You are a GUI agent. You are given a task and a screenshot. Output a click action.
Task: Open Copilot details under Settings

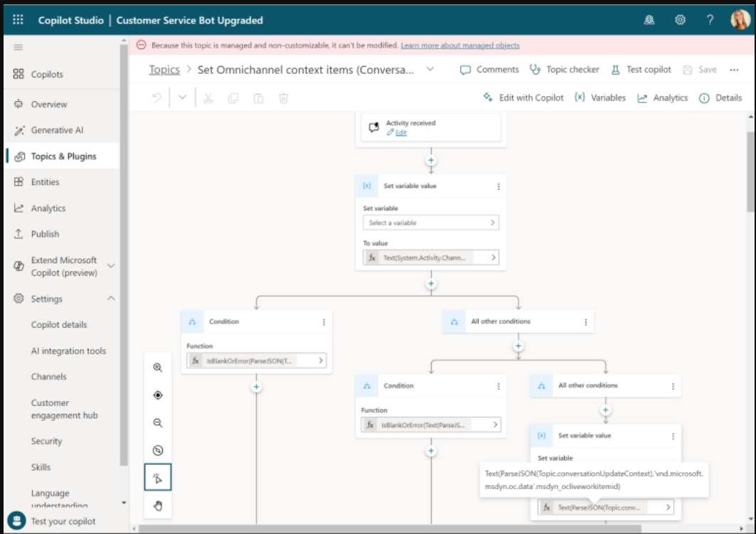[59, 325]
